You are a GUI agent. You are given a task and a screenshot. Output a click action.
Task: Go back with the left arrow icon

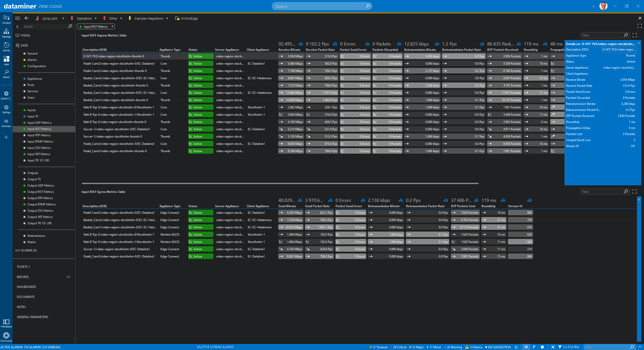click(x=27, y=18)
